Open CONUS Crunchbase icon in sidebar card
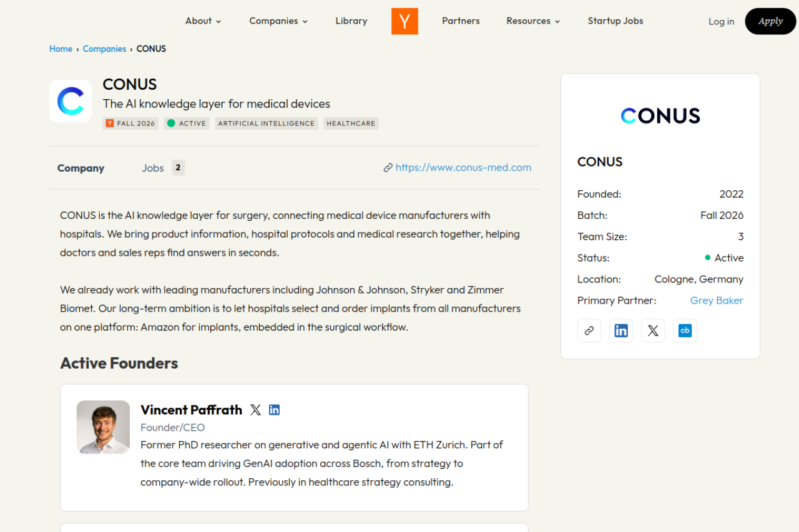This screenshot has width=799, height=532. pos(685,331)
